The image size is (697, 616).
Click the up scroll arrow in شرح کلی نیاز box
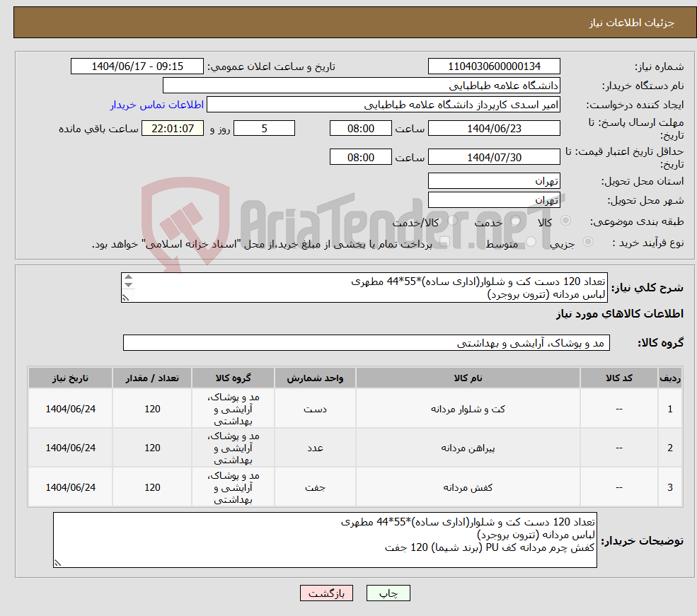tap(128, 277)
